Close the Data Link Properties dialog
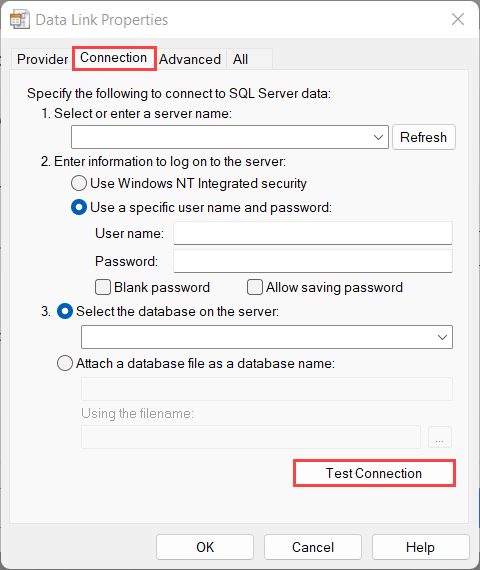Viewport: 480px width, 570px height. pos(458,19)
